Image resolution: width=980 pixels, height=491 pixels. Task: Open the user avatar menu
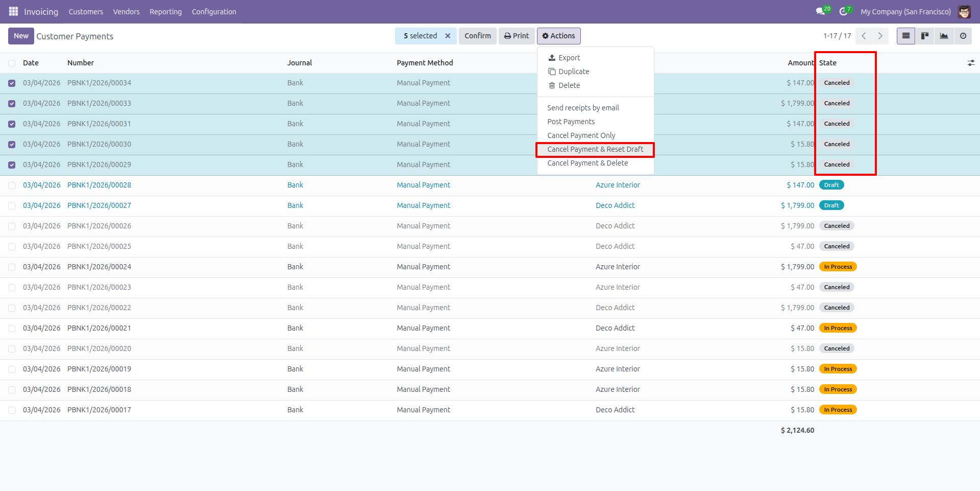(964, 11)
